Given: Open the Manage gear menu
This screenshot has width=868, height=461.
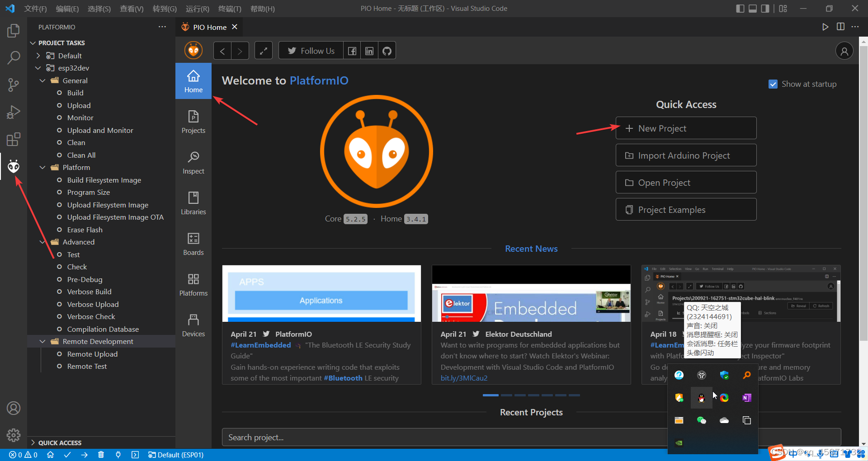Looking at the screenshot, I should tap(14, 435).
